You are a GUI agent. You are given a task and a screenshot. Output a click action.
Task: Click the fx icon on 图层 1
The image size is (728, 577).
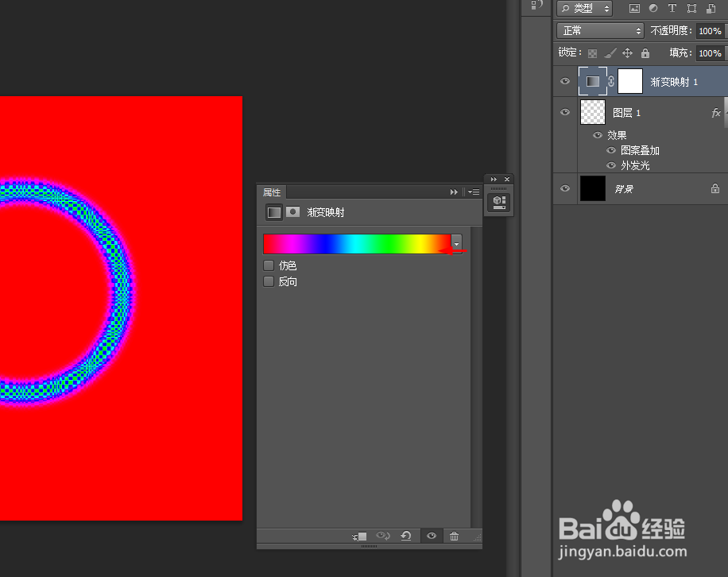[716, 112]
